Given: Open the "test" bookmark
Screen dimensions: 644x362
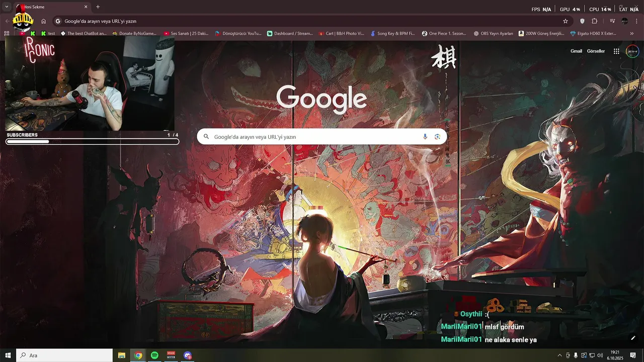Looking at the screenshot, I should (x=48, y=34).
